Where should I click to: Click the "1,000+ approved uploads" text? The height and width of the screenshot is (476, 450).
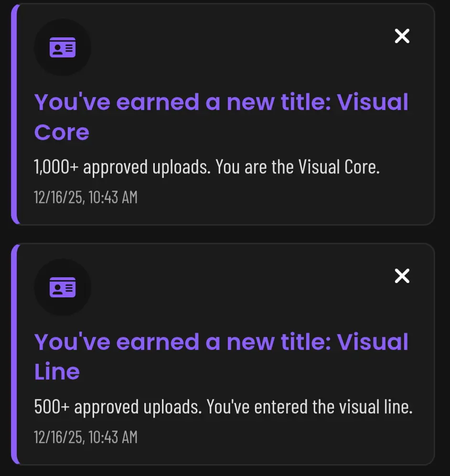tap(122, 167)
